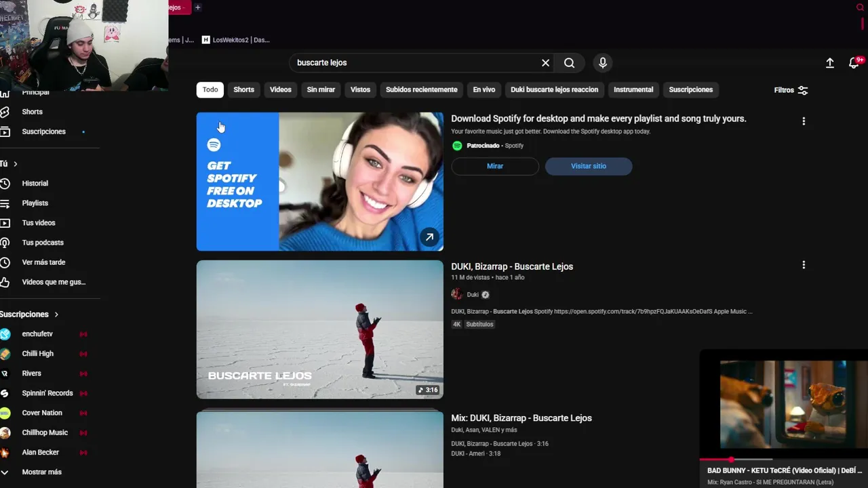Image resolution: width=868 pixels, height=488 pixels.
Task: Select the Videos filter chip
Action: [280, 89]
